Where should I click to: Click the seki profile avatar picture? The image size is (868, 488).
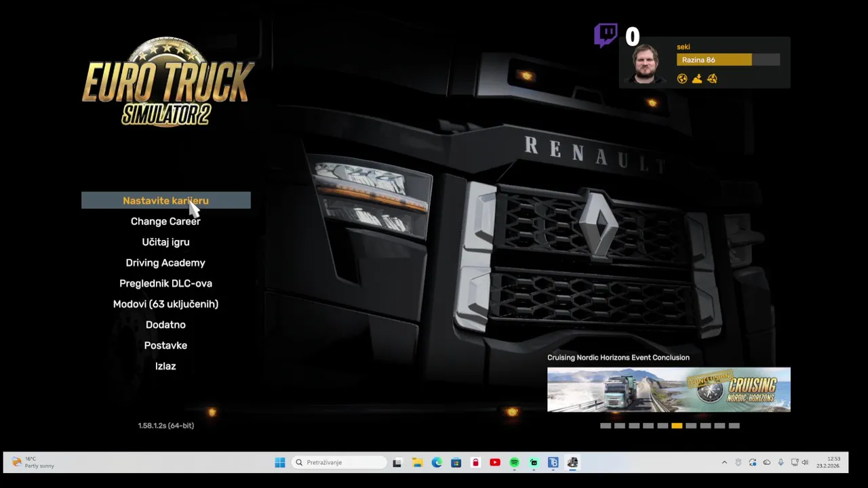(x=645, y=64)
